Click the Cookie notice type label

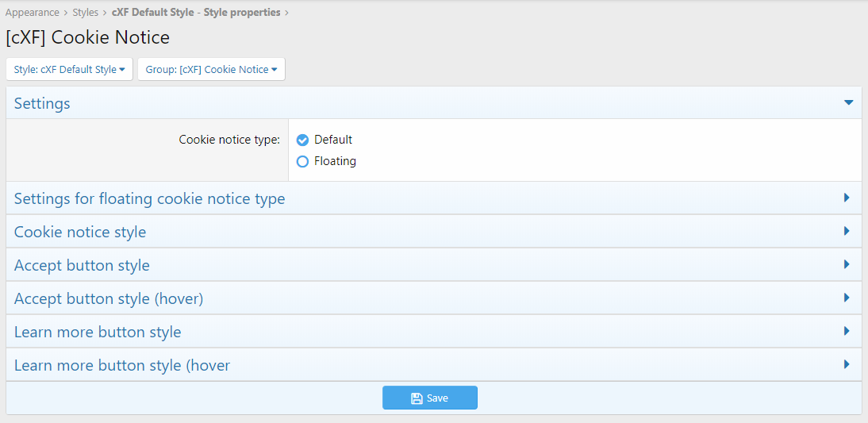point(229,140)
